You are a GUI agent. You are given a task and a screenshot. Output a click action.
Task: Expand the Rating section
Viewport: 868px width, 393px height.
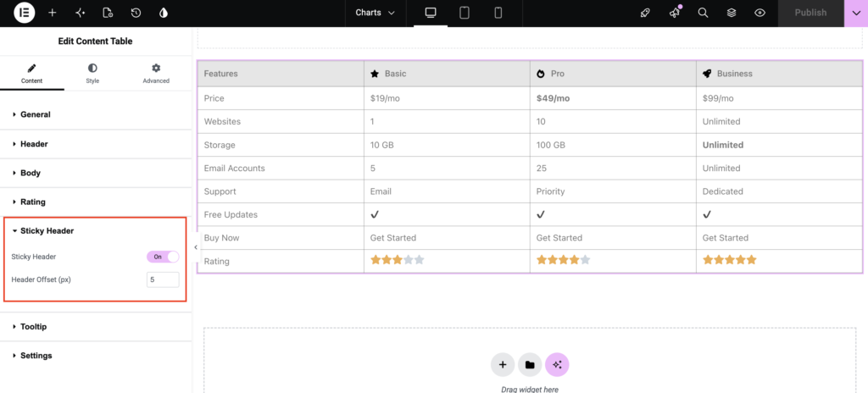[96, 202]
